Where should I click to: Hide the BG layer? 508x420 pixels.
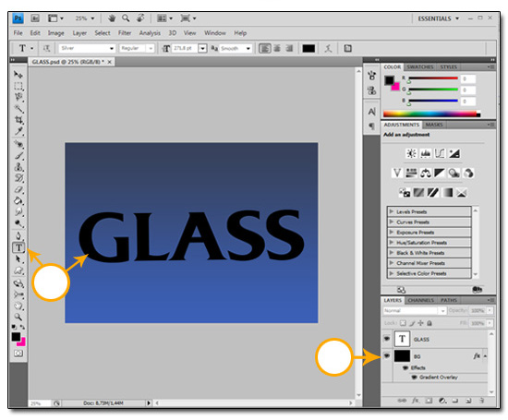point(387,356)
